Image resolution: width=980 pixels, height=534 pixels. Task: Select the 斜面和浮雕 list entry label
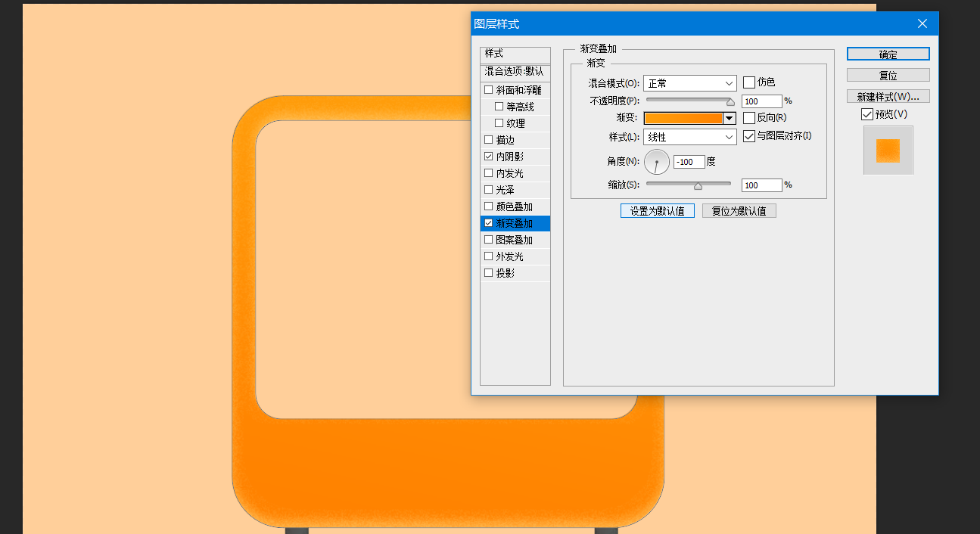tap(519, 90)
